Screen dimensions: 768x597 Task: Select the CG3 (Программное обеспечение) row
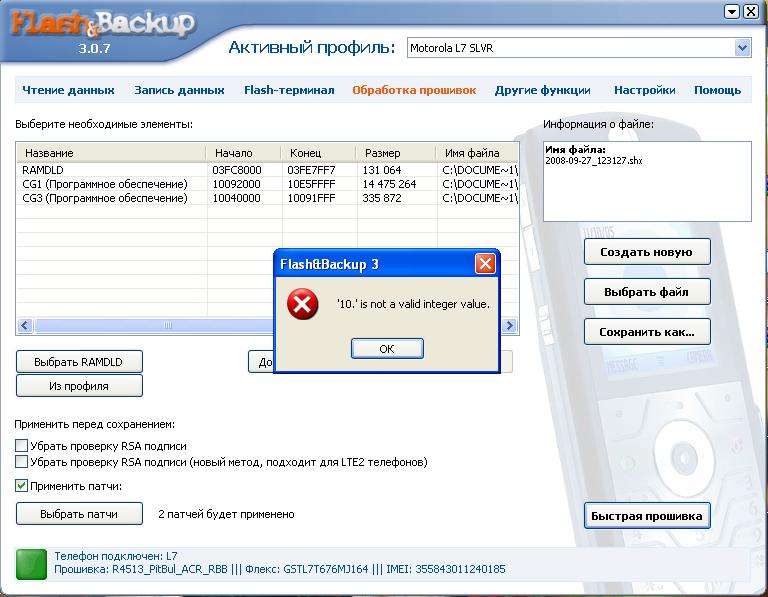point(267,198)
